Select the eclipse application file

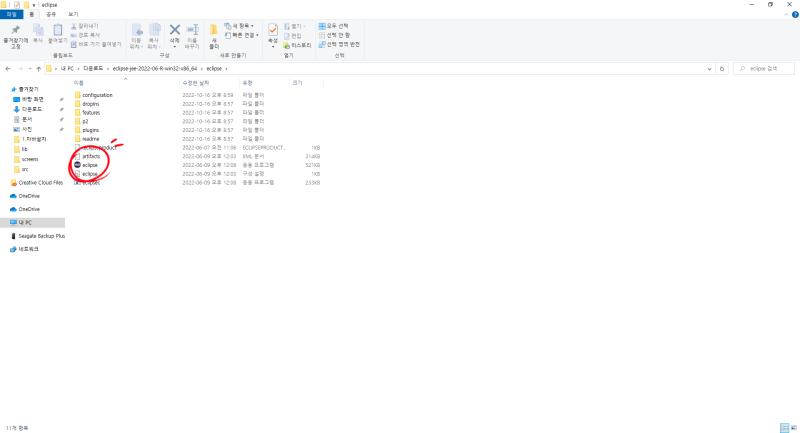90,165
